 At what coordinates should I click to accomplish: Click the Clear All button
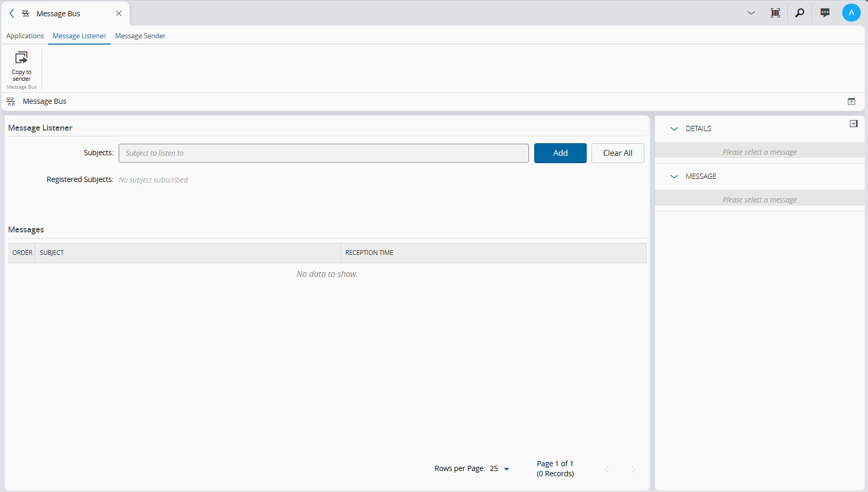pos(618,153)
